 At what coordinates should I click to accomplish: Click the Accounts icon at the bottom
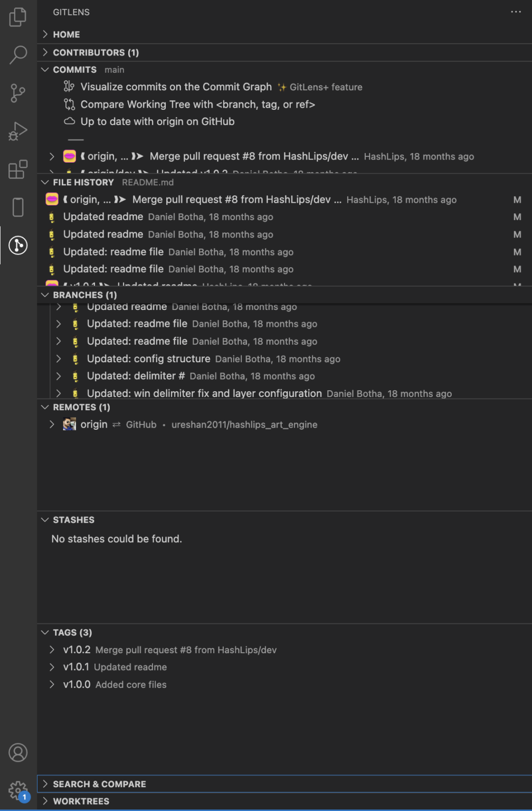18,752
